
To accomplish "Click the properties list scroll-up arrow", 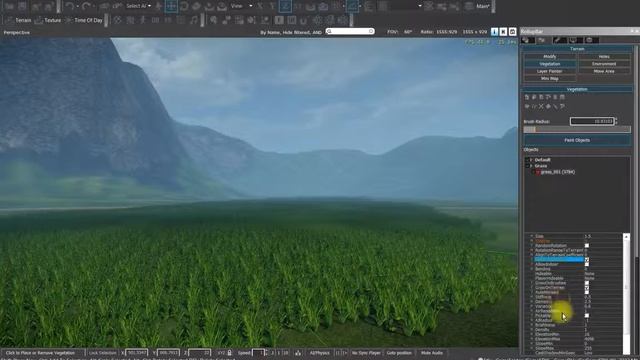I will point(627,237).
